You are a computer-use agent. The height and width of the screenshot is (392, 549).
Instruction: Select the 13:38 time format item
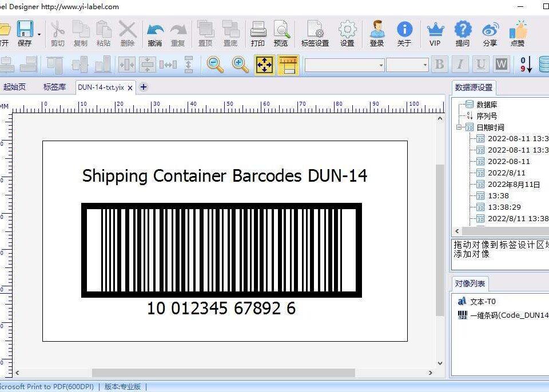[x=498, y=195]
